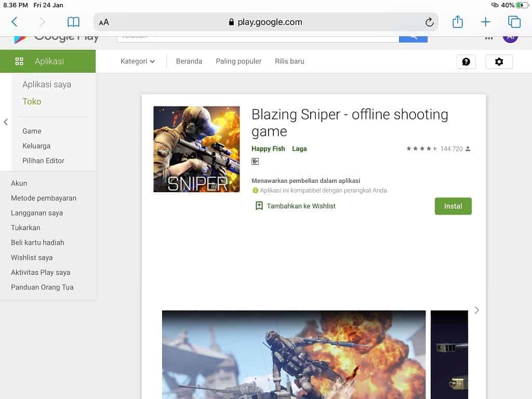The height and width of the screenshot is (399, 532).
Task: Open Akun in sidebar
Action: (19, 183)
